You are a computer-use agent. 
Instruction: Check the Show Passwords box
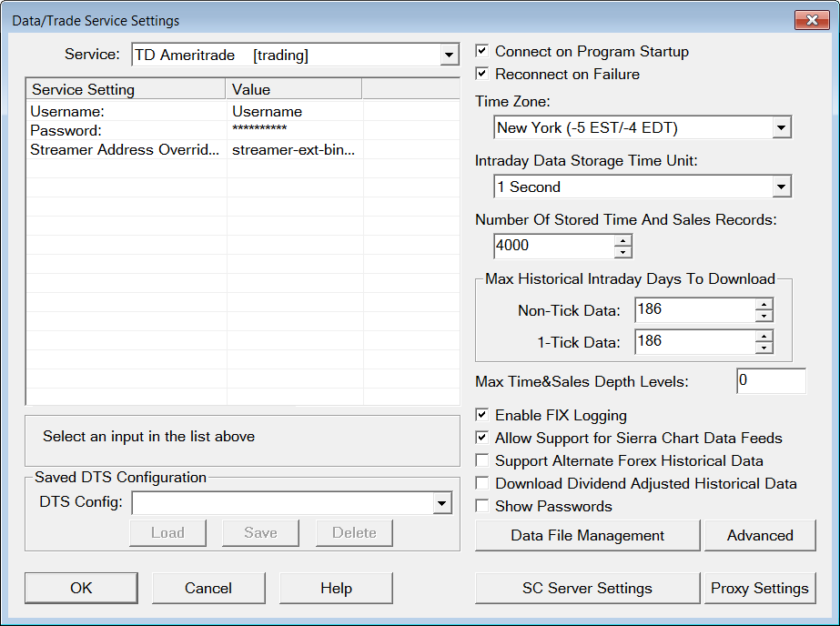(x=482, y=506)
